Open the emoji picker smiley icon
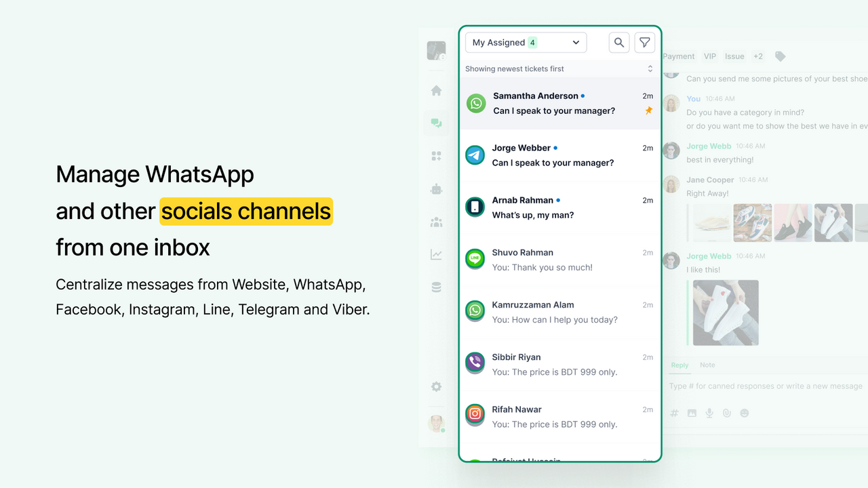Screen dimensions: 868x488 point(745,413)
